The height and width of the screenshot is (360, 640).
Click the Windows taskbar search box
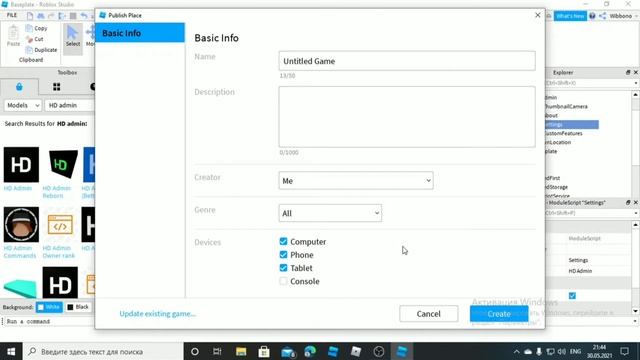click(103, 351)
